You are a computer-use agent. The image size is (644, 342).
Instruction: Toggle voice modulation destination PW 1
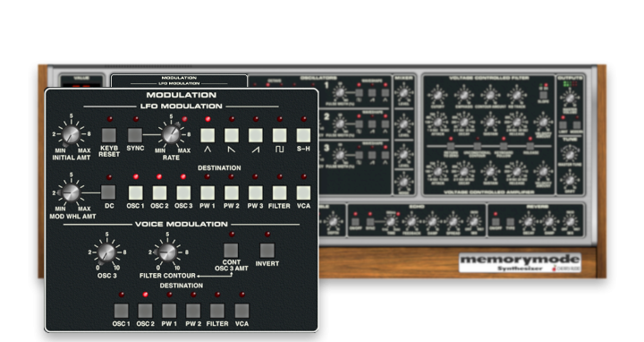pos(169,311)
